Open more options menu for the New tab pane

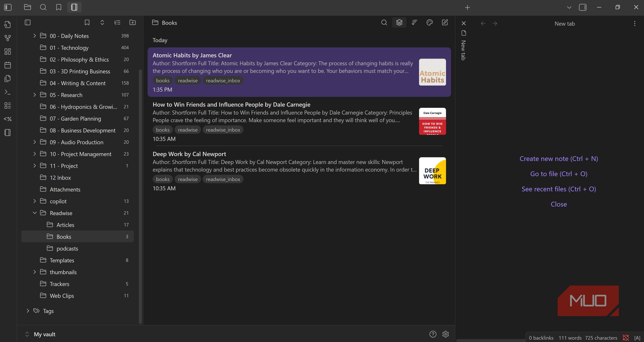(x=635, y=23)
